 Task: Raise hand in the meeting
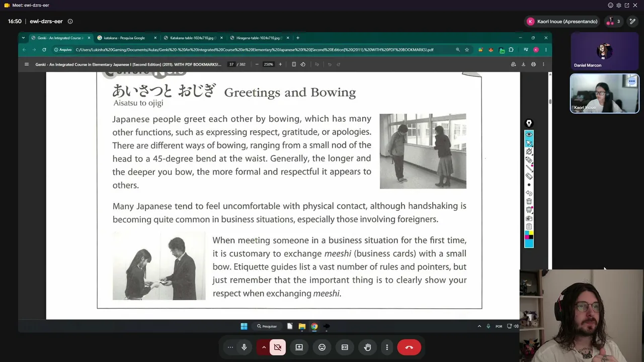pos(368,347)
